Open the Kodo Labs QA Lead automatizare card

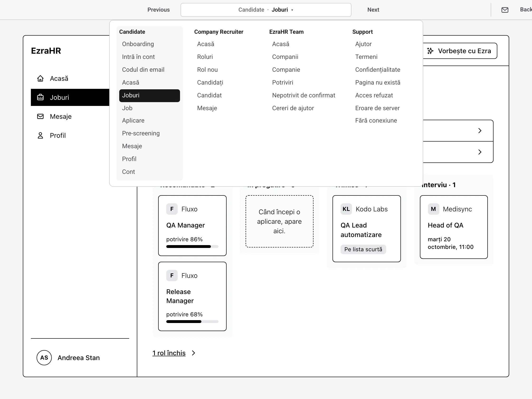[x=366, y=229]
